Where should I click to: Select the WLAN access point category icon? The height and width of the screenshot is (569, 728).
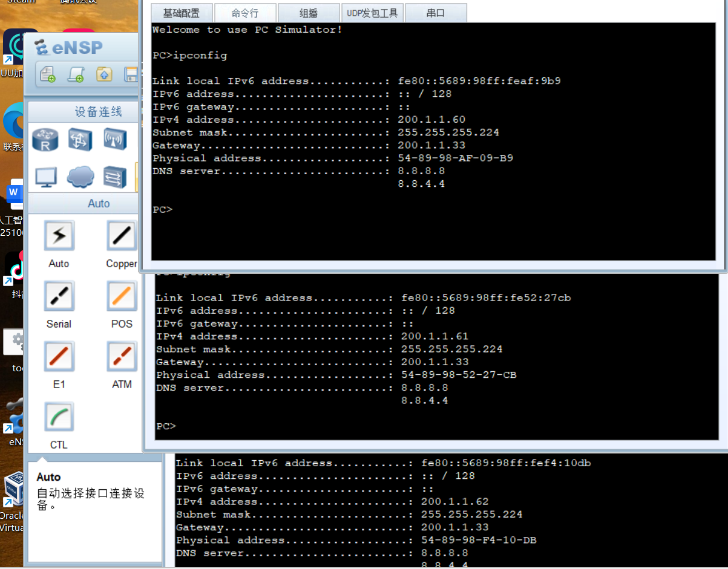(115, 139)
